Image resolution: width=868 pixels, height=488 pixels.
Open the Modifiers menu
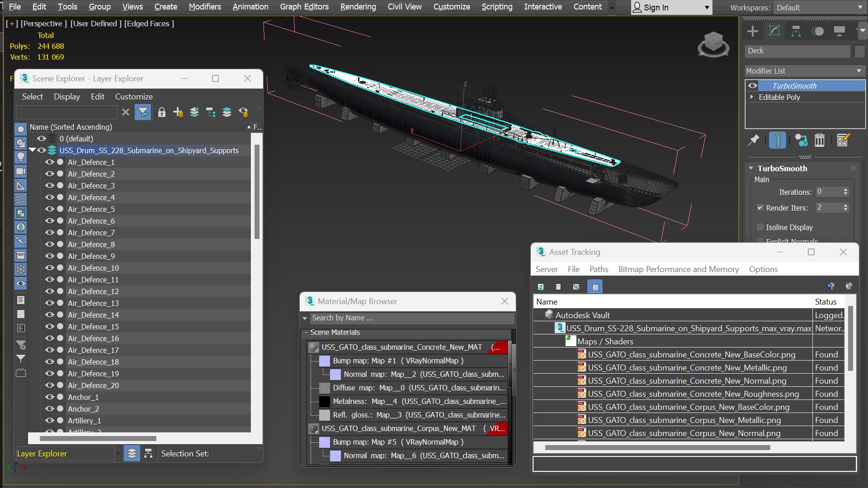205,7
